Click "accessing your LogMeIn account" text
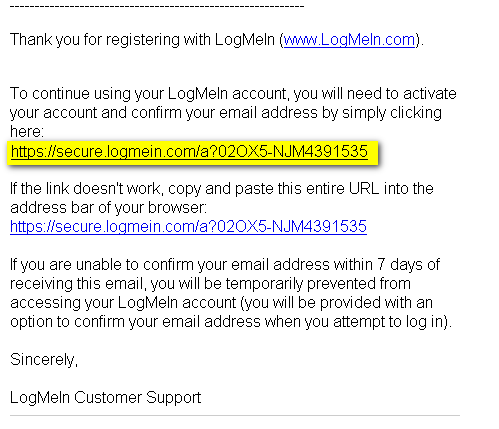The height and width of the screenshot is (429, 499). 123,303
